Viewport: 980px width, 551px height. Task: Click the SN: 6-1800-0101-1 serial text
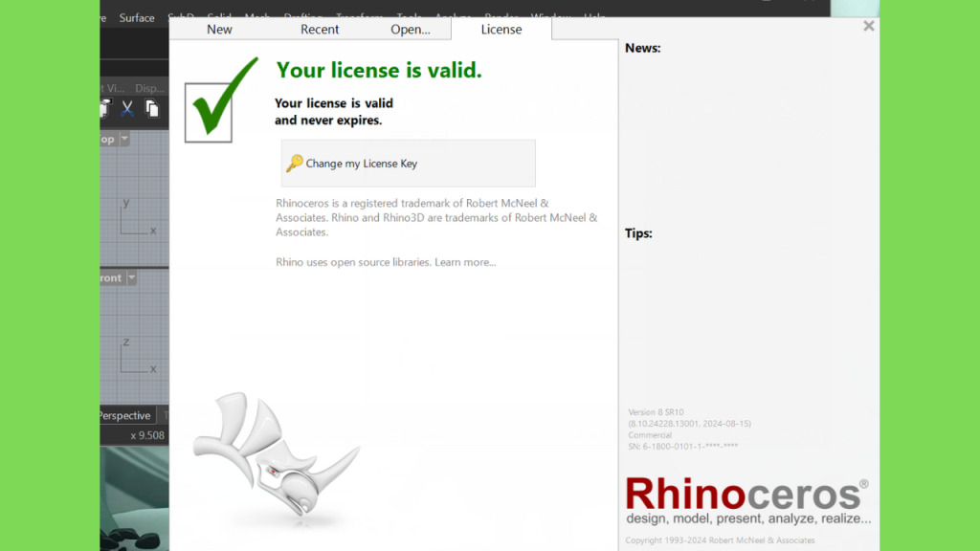point(682,446)
